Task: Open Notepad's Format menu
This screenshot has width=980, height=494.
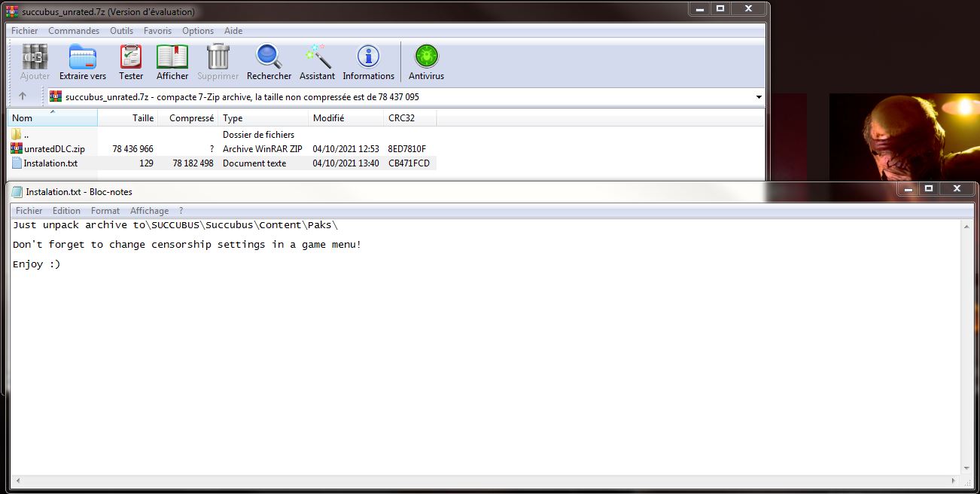Action: click(x=105, y=211)
